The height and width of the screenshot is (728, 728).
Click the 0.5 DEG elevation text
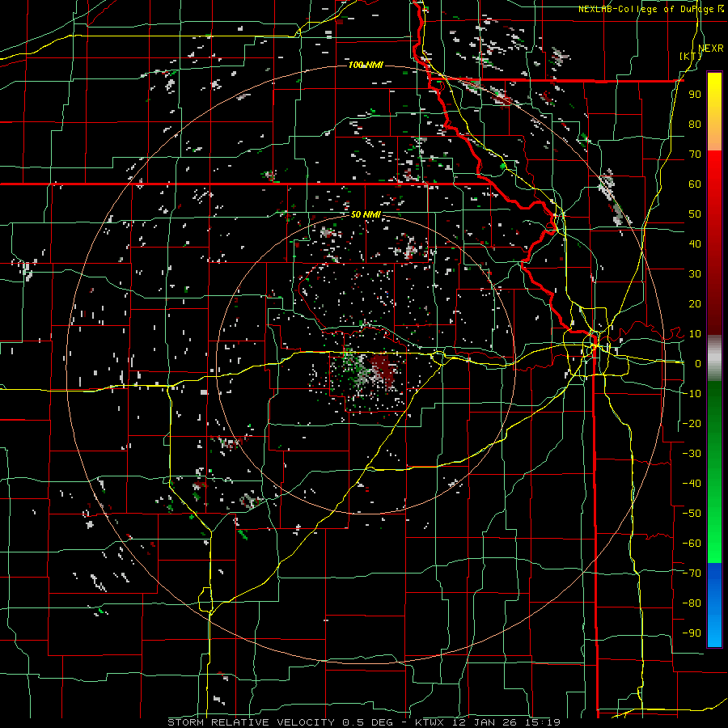368,722
